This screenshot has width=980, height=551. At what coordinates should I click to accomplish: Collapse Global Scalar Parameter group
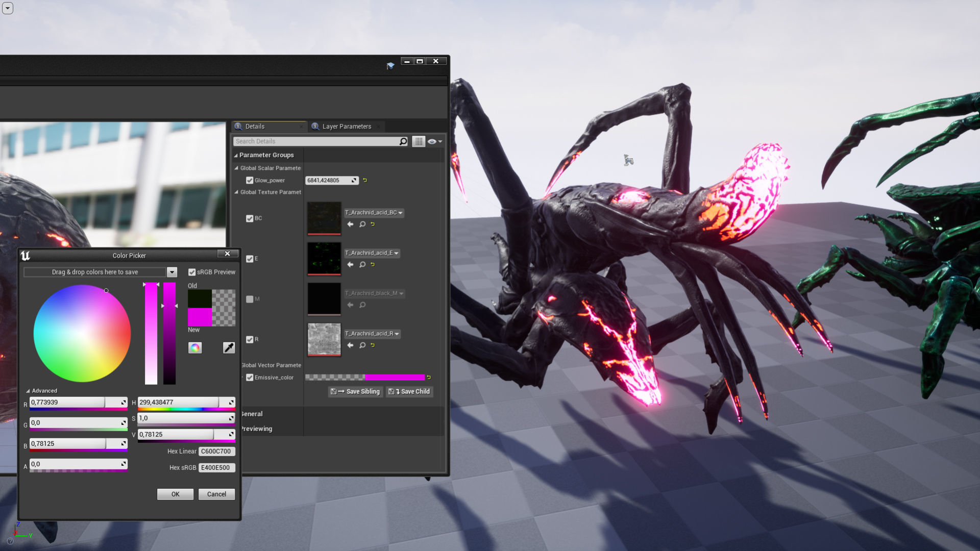[236, 168]
